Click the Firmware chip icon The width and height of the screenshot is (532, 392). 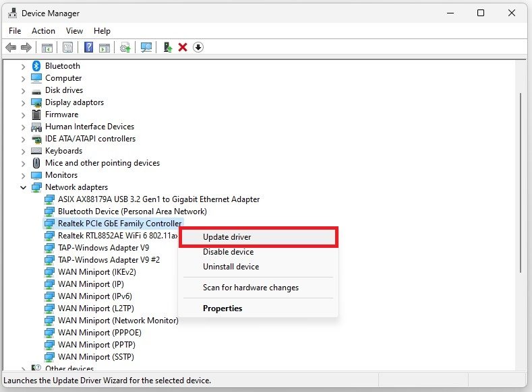(x=36, y=115)
